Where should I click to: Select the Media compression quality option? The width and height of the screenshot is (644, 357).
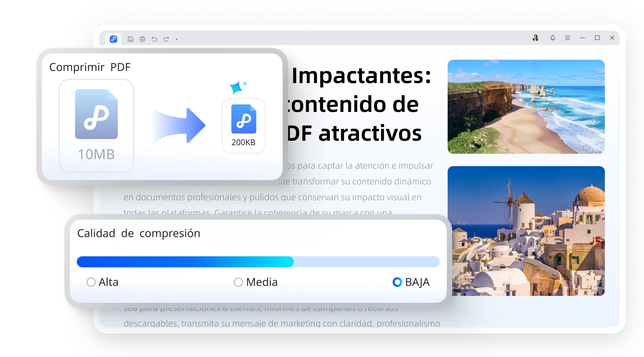(256, 282)
